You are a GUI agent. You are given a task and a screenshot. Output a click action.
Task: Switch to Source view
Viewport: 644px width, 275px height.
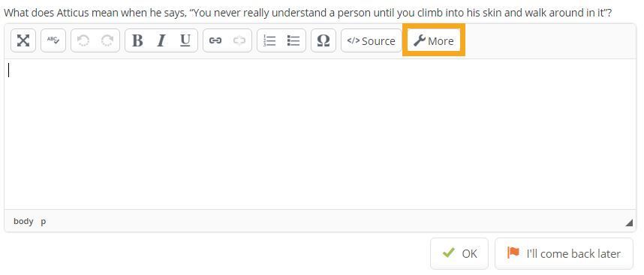coord(372,40)
